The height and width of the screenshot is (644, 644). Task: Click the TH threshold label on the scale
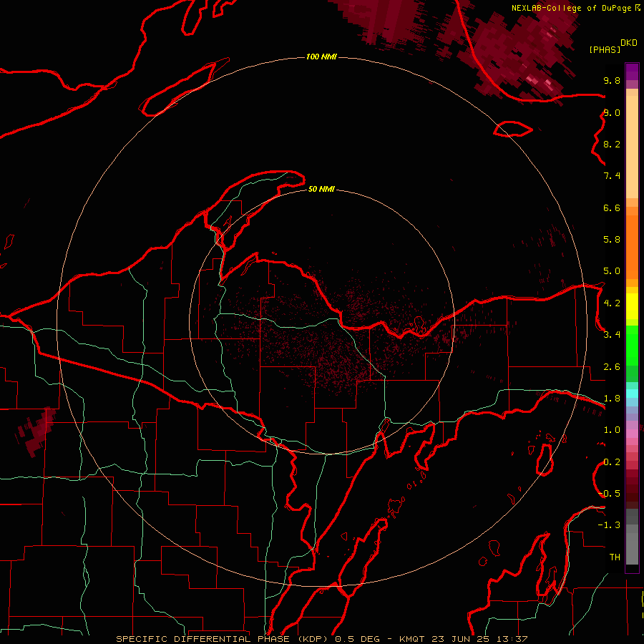(615, 557)
